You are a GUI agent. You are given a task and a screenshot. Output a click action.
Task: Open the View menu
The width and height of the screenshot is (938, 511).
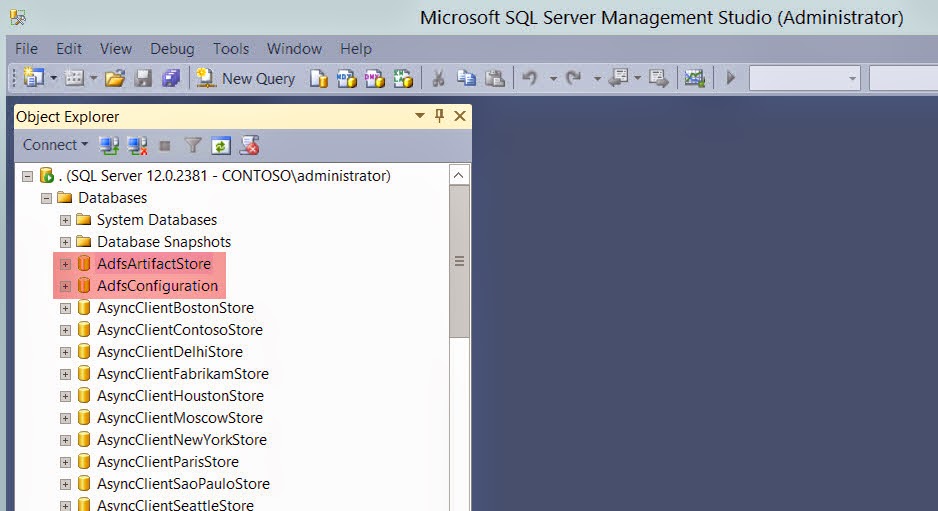click(x=115, y=48)
